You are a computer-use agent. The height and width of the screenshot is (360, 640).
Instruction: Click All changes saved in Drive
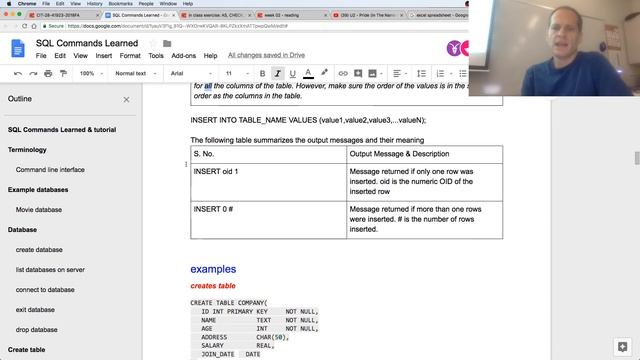266,55
